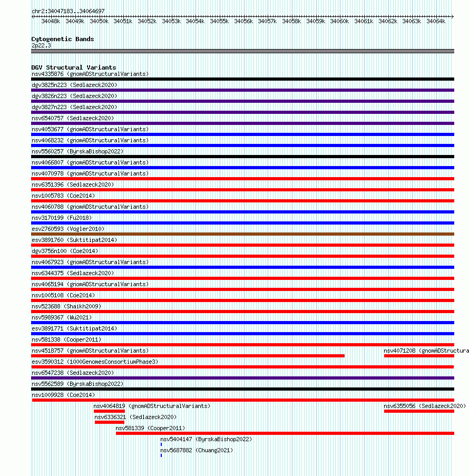Select the purple bar under nsv6540757
Screen dimensions: 469x476
[x=242, y=123]
